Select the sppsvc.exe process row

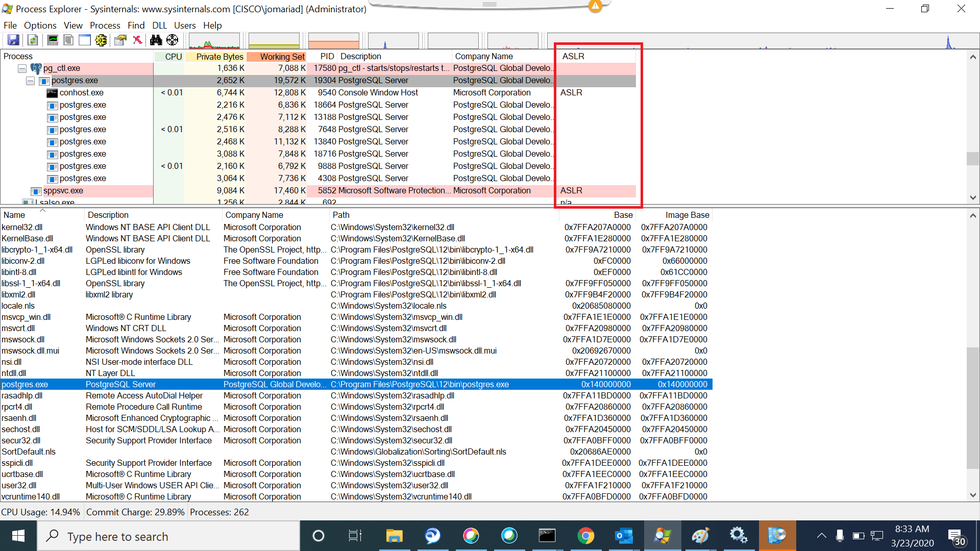coord(63,191)
